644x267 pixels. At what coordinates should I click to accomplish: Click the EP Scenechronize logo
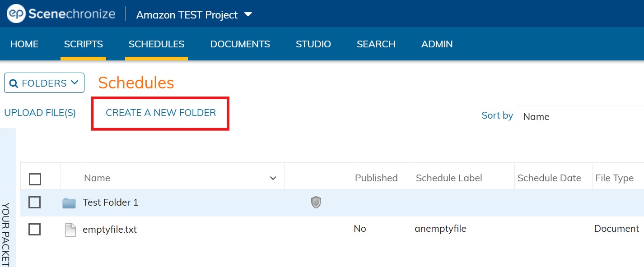point(61,14)
